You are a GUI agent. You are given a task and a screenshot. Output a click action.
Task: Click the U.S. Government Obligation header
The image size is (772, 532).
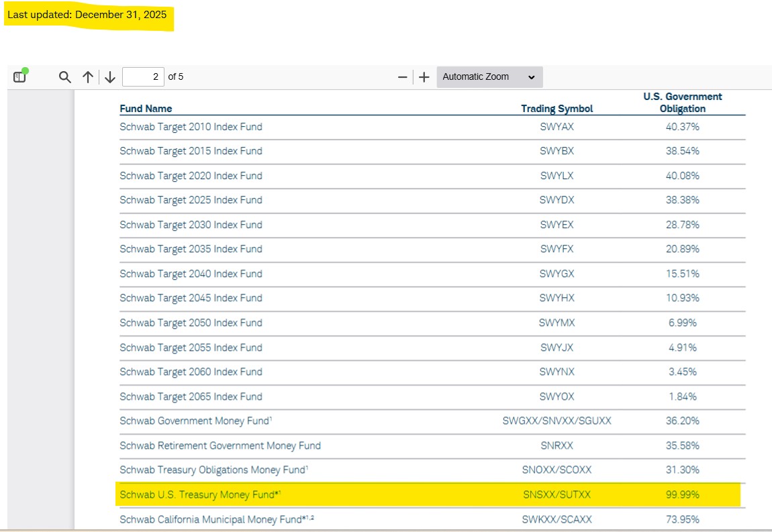pos(682,103)
